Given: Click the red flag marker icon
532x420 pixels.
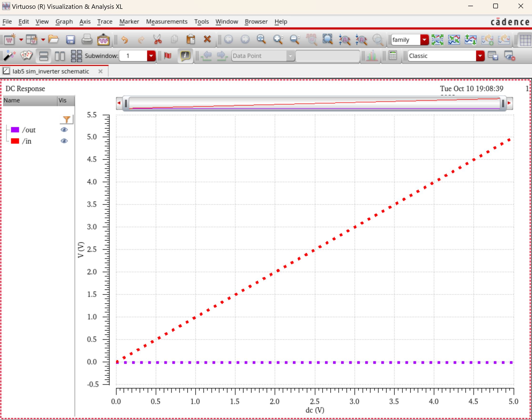Looking at the screenshot, I should click(x=168, y=56).
